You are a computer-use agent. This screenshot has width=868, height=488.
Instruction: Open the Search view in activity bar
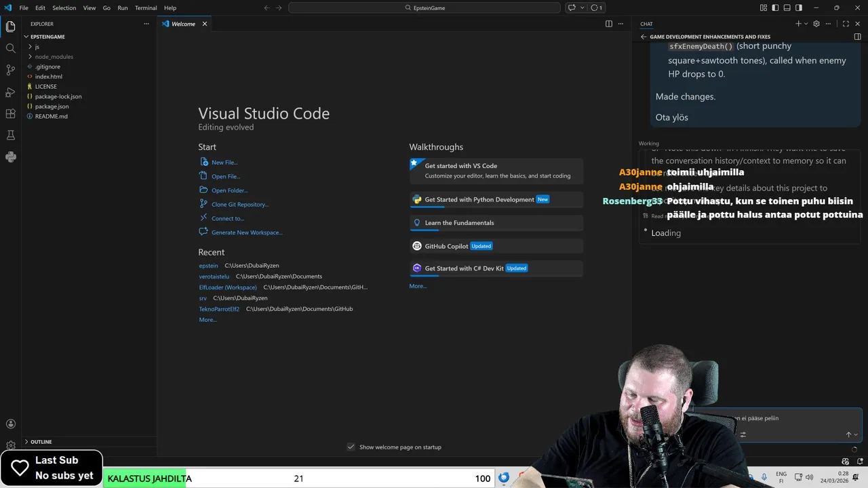coord(10,48)
